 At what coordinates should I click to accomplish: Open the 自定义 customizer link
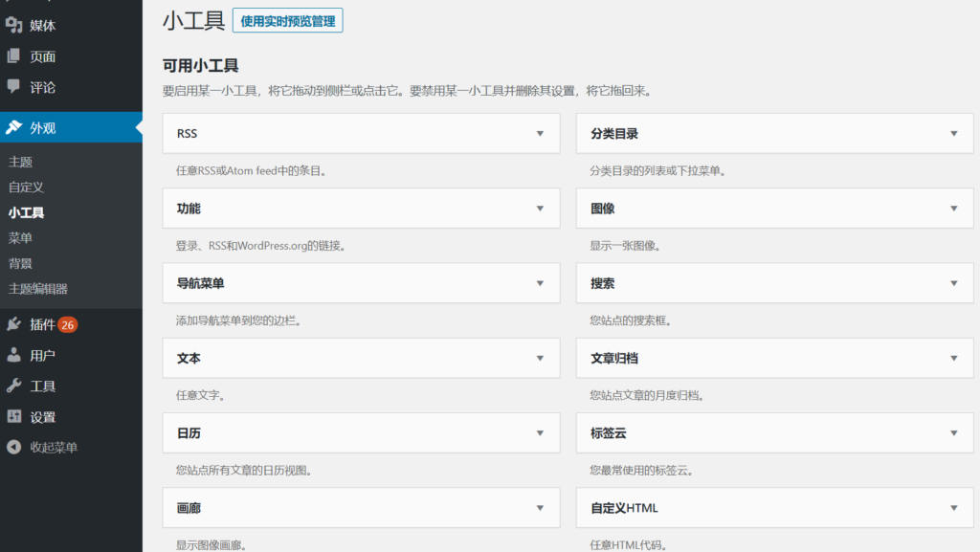tap(26, 188)
